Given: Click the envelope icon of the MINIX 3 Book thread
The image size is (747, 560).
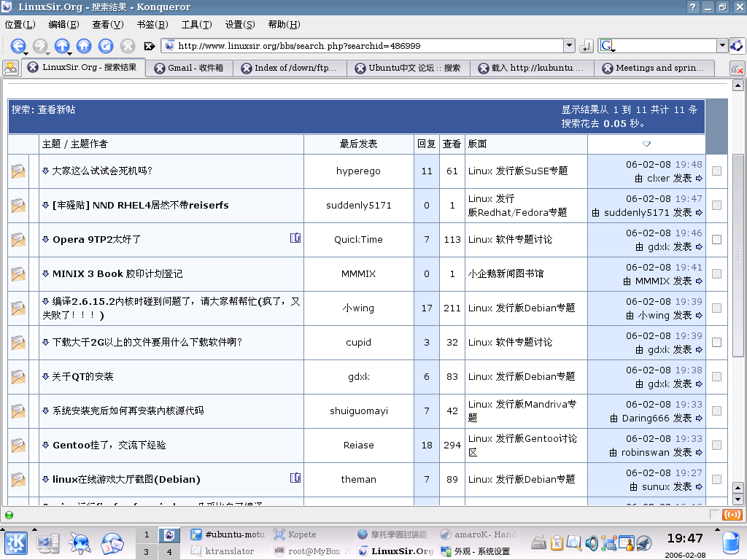Looking at the screenshot, I should (18, 274).
